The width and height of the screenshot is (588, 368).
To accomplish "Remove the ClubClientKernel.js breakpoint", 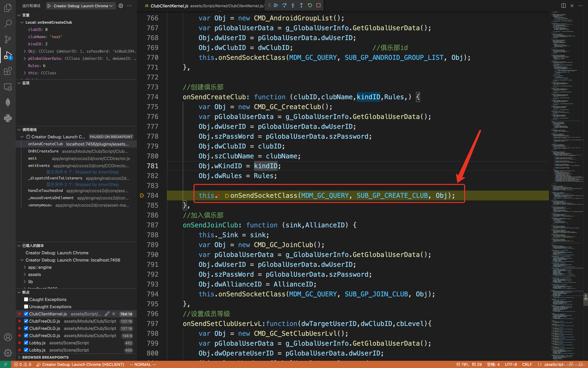I will pos(114,314).
